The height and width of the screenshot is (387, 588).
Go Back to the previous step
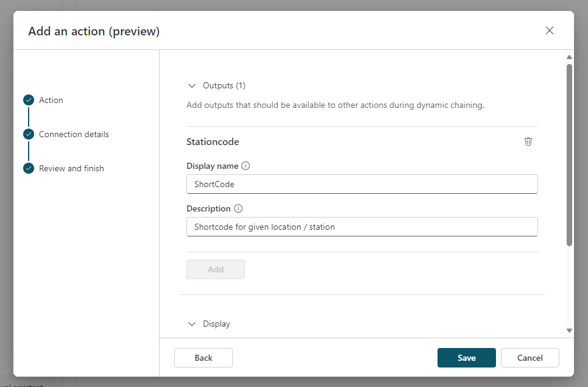204,358
